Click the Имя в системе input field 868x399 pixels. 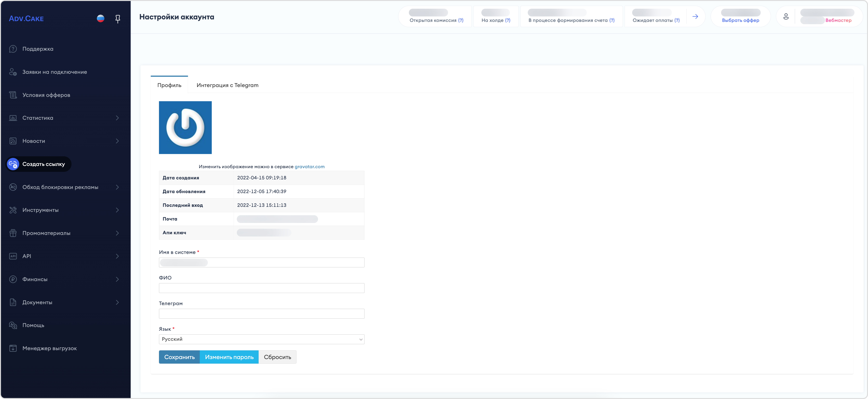261,262
